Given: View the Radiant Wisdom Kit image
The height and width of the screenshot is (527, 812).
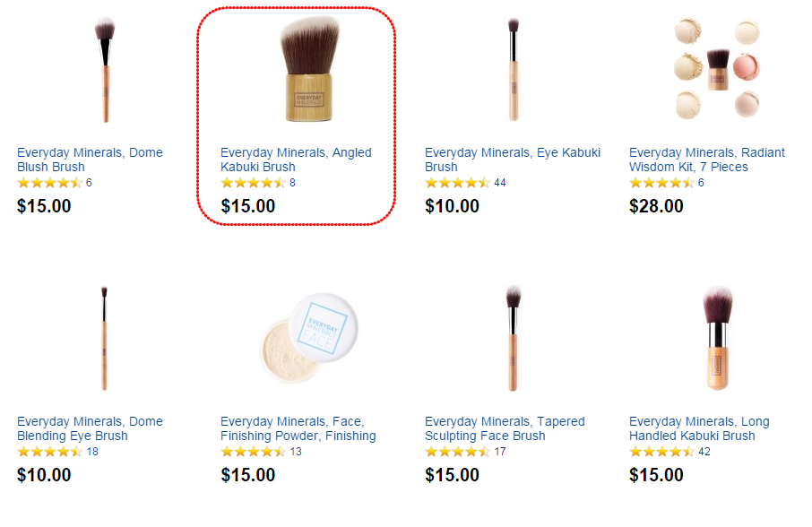Looking at the screenshot, I should pyautogui.click(x=718, y=68).
